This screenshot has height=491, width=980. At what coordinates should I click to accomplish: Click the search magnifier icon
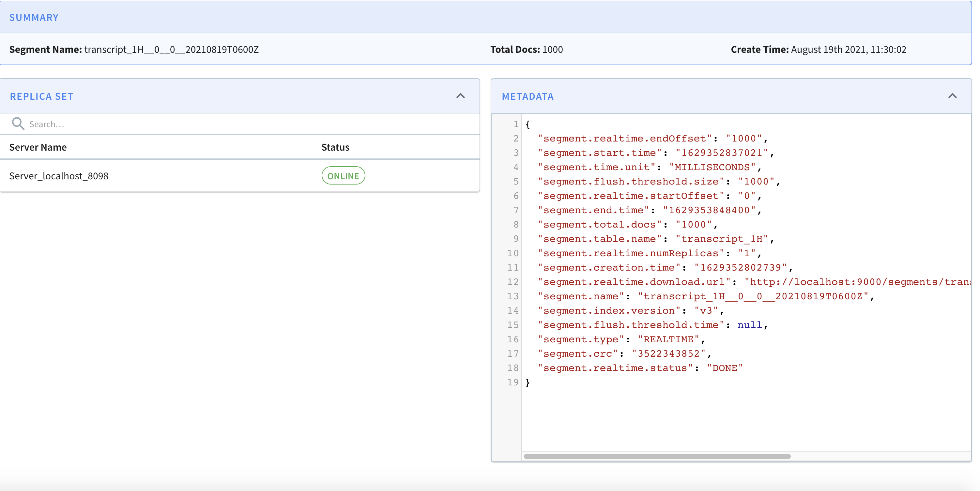(18, 124)
